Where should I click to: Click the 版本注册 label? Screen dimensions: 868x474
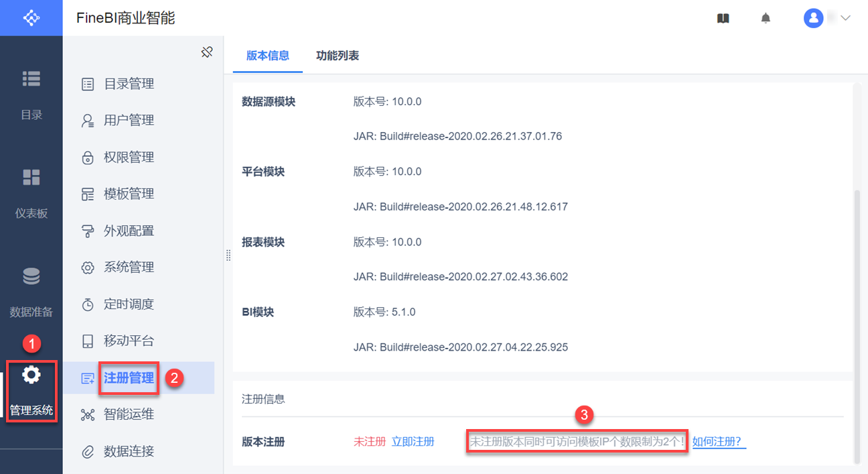point(263,442)
